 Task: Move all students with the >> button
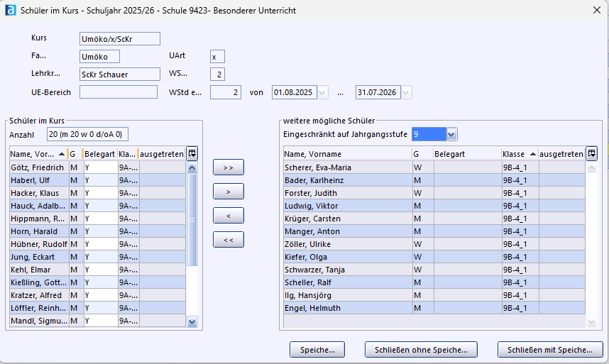coord(228,167)
